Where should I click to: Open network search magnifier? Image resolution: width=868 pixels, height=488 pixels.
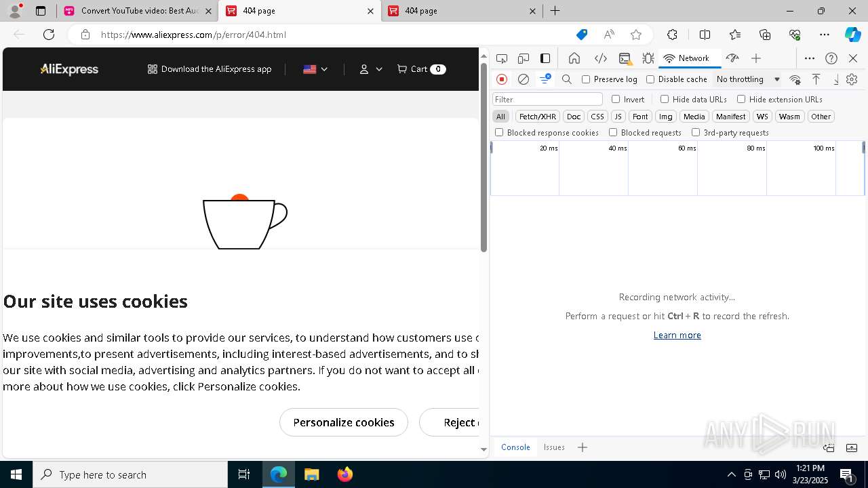tap(567, 79)
